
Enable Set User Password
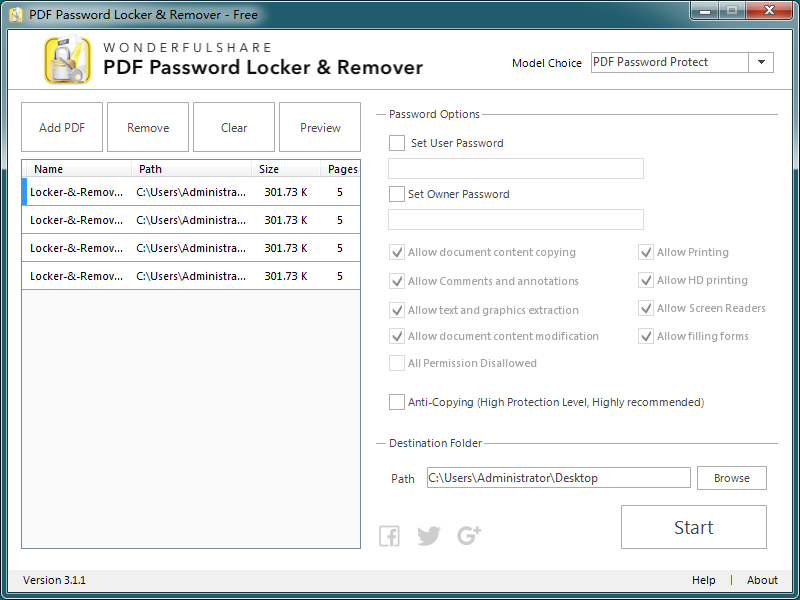(x=396, y=143)
